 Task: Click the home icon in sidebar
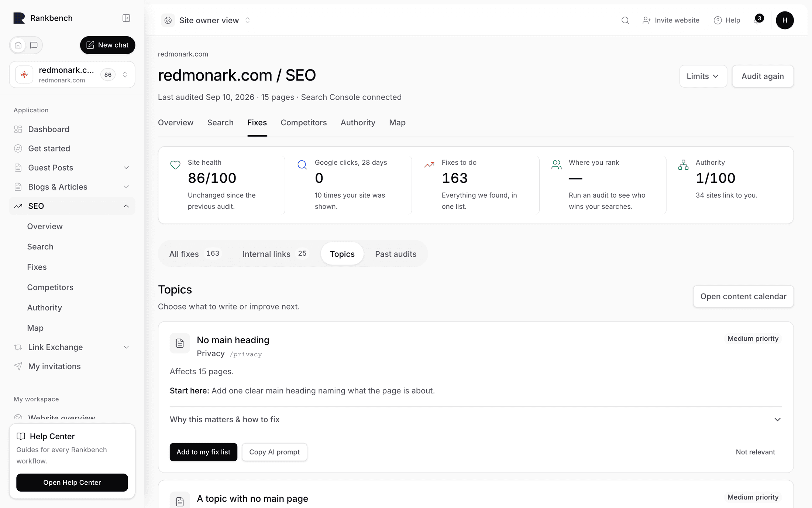[x=18, y=45]
